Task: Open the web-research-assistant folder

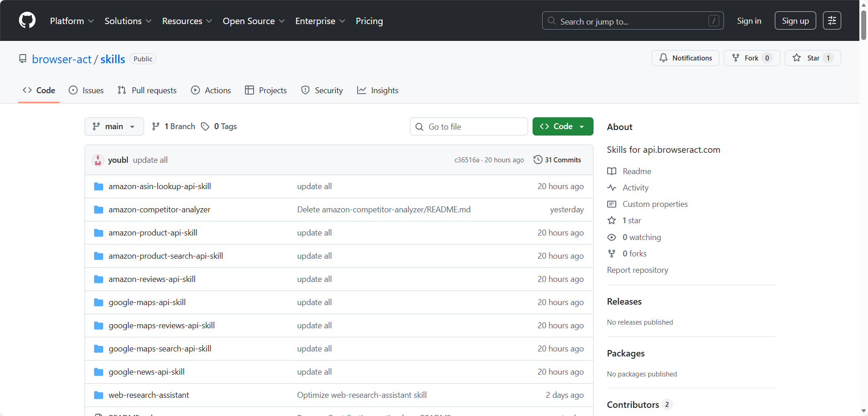Action: [149, 395]
